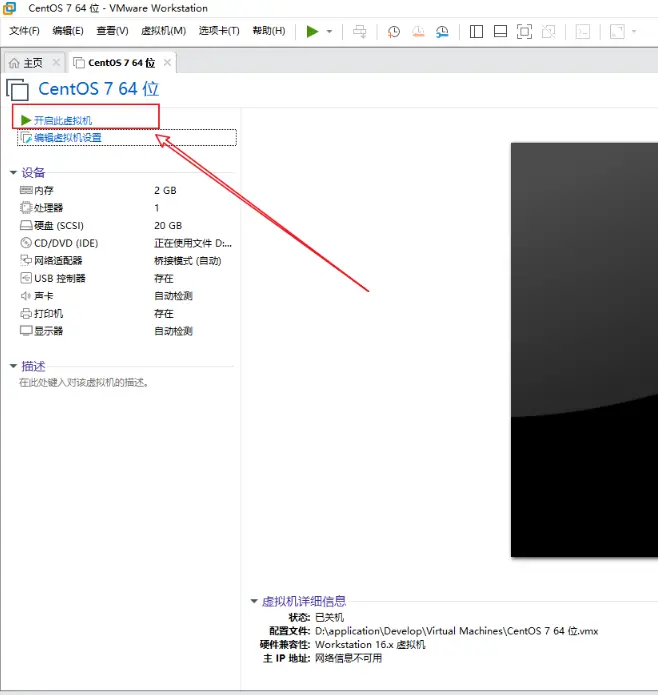Click the revert to snapshot icon
This screenshot has height=695, width=658.
(418, 32)
